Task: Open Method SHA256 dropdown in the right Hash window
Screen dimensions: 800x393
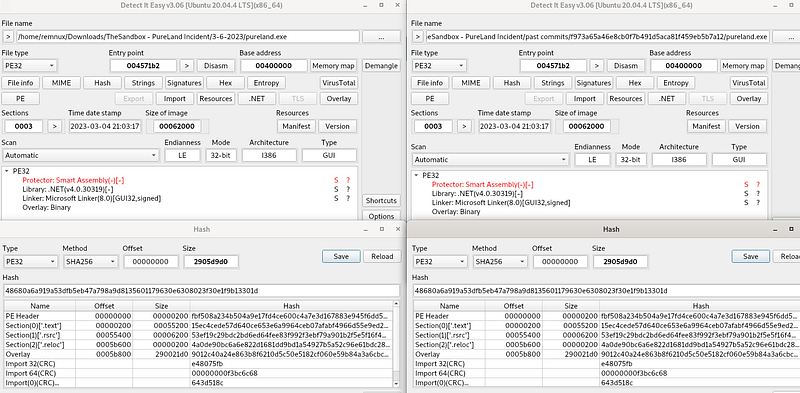Action: click(x=500, y=262)
